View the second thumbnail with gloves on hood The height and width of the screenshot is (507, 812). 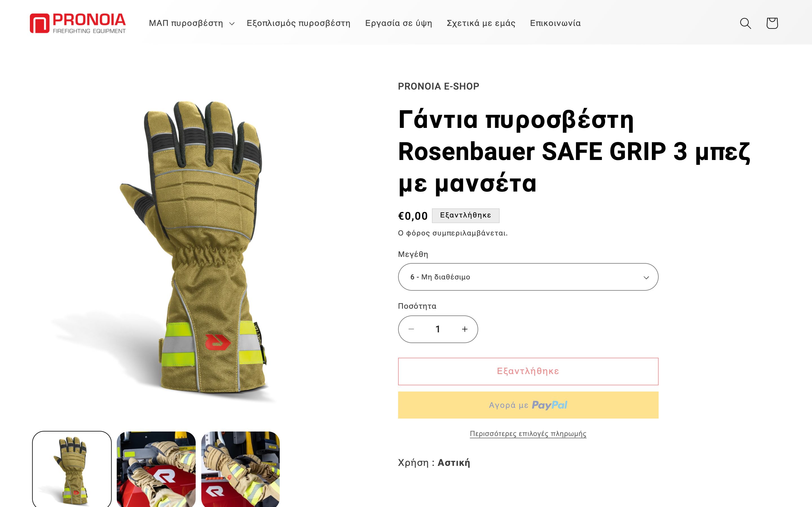pyautogui.click(x=156, y=469)
